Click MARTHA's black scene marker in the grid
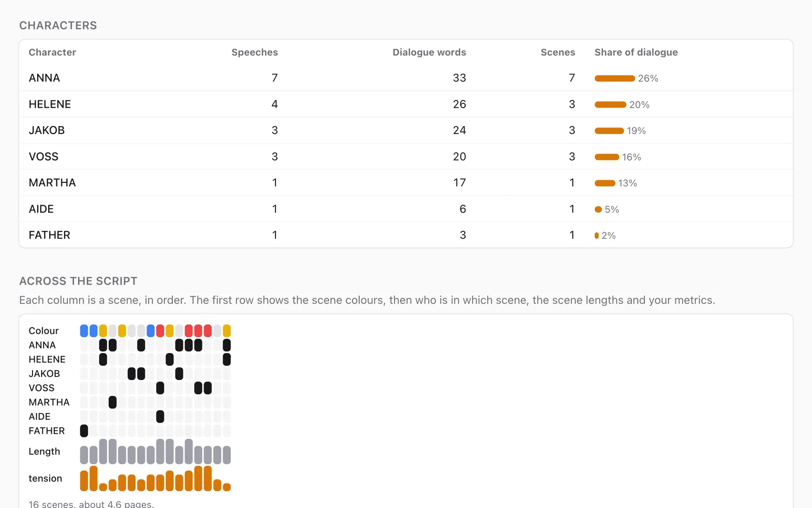Image resolution: width=812 pixels, height=508 pixels. (x=113, y=402)
